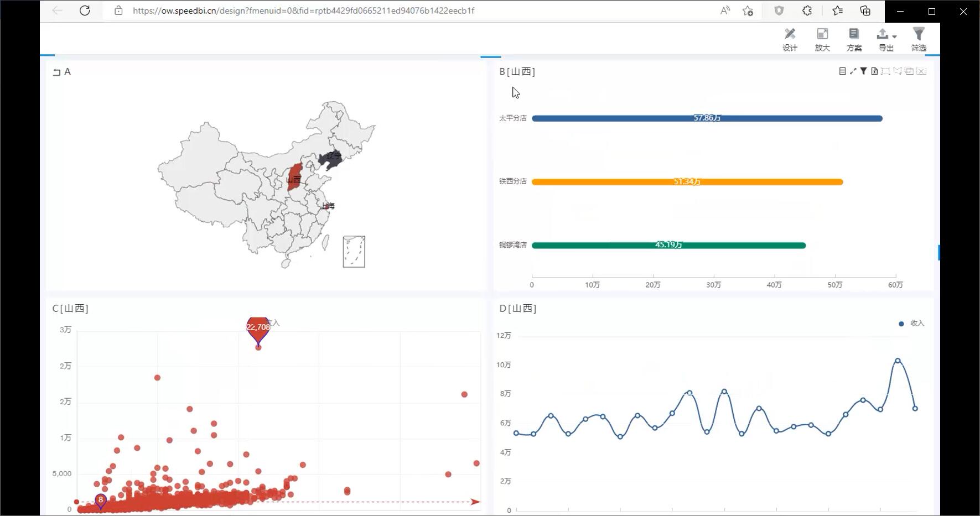Click the blue 太平分店 bar
The width and height of the screenshot is (980, 516).
(x=707, y=118)
